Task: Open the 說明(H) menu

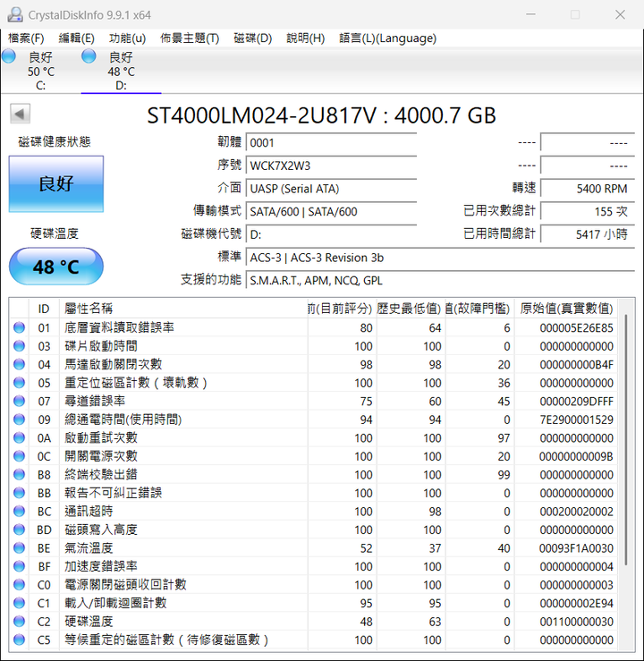Action: [x=306, y=38]
